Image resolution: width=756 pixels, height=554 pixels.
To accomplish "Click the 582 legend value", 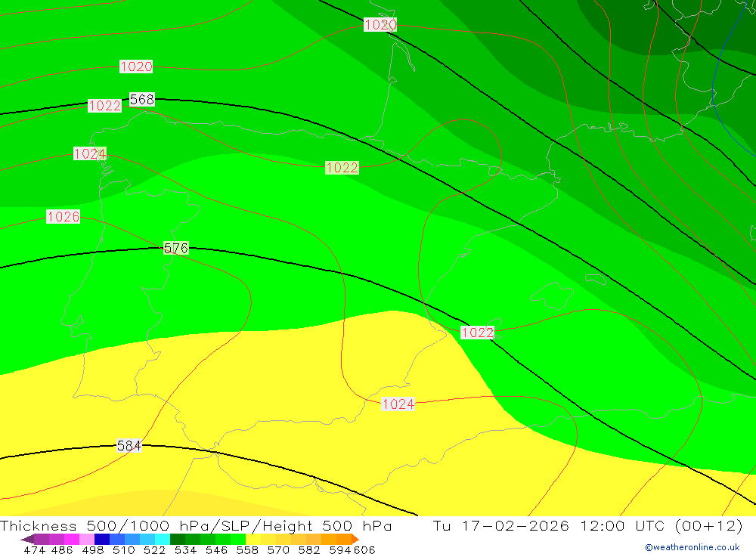I will point(308,549).
